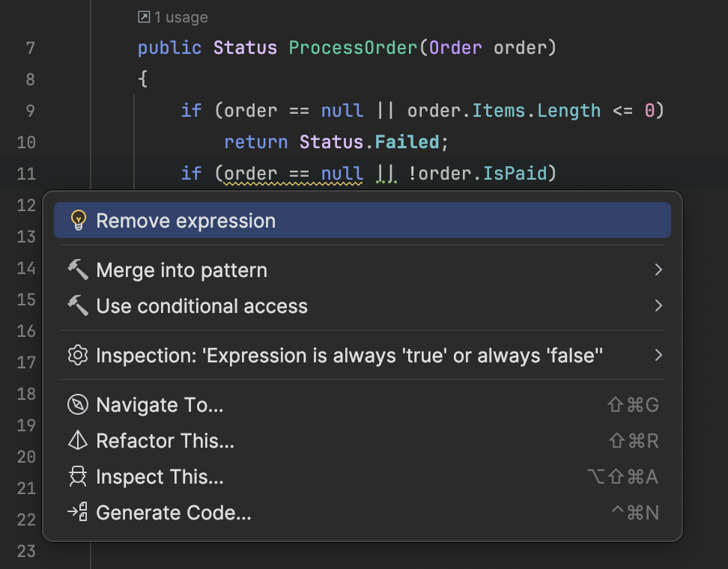Click the ProcessOrder method name
Viewport: 728px width, 569px height.
[x=353, y=48]
